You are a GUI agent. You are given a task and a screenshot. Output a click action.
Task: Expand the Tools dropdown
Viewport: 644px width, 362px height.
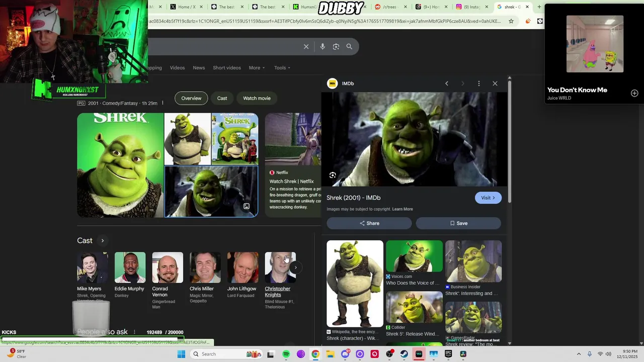pos(282,68)
